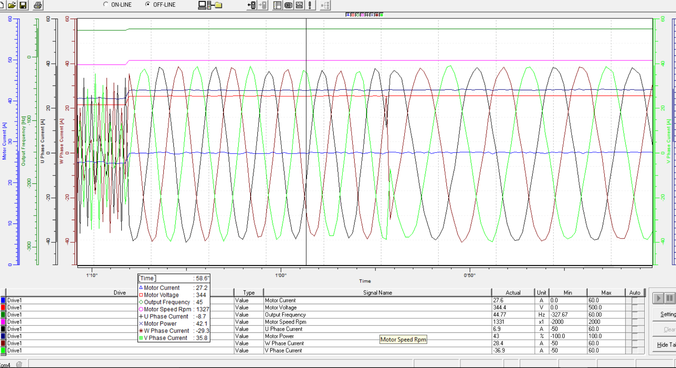This screenshot has width=676, height=368.
Task: Click the drive upload arrow icon in the toolbar
Action: (252, 5)
